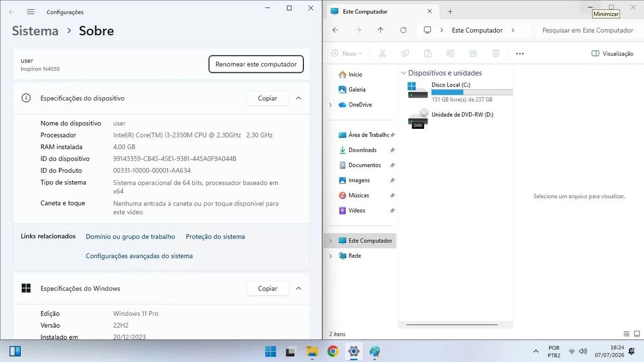
Task: Click Sistema in the breadcrumb
Action: pyautogui.click(x=35, y=31)
